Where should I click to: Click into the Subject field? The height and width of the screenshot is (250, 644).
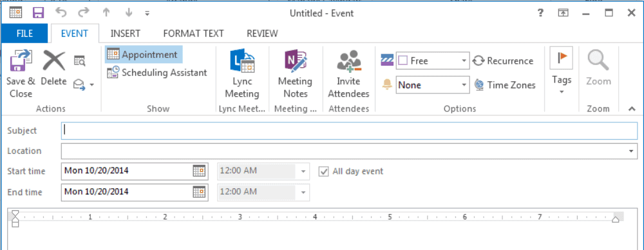pos(349,131)
